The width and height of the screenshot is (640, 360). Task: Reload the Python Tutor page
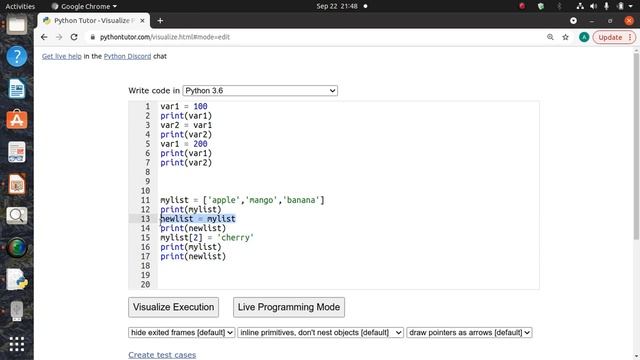point(74,37)
